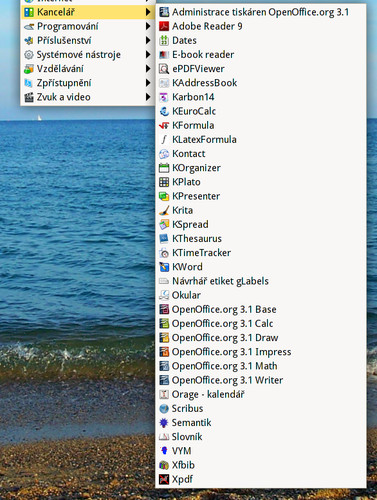Open the Zvuk a video menu category
Screen dimensions: 377x500
[88, 97]
